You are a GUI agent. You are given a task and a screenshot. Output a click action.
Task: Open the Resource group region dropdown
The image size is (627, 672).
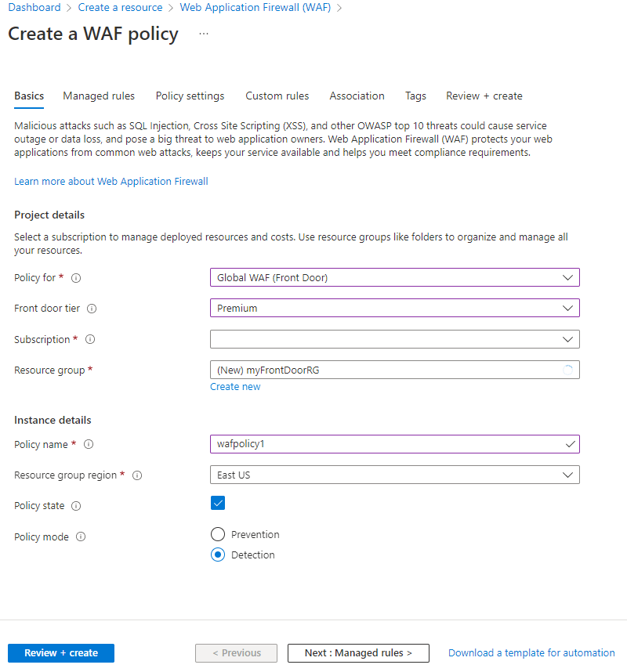pos(394,475)
